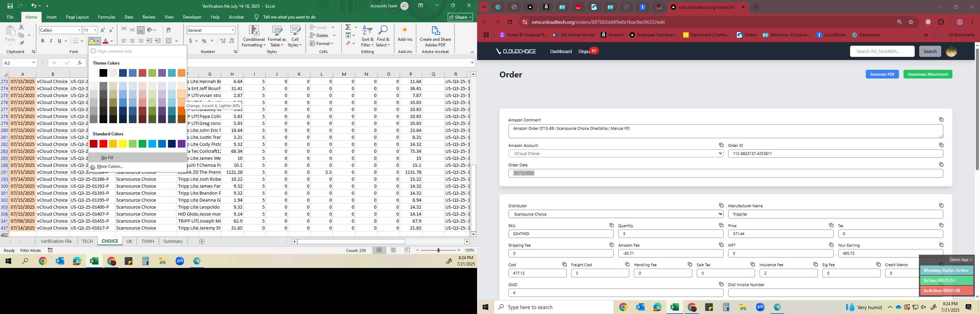980x314 pixels.
Task: Click the Undo arrow in Excel
Action: 34,6
